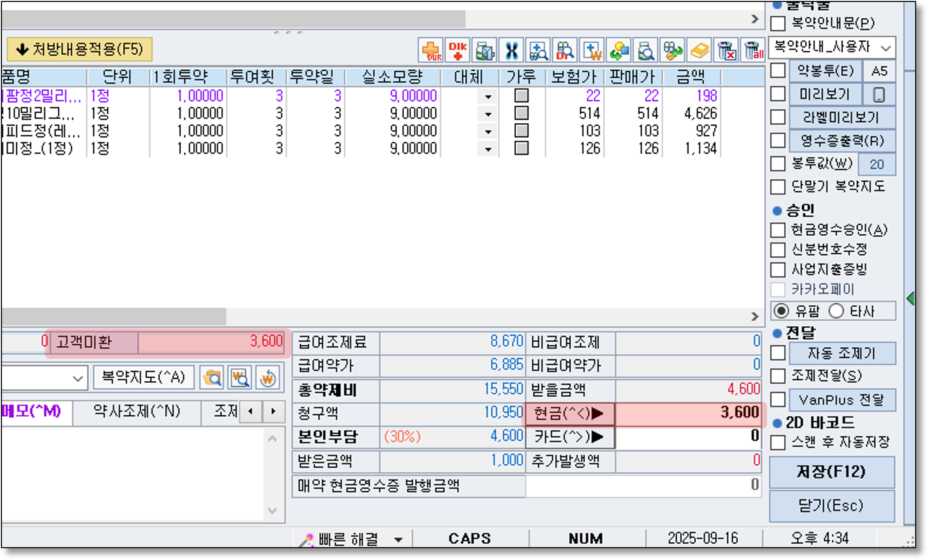This screenshot has width=928, height=560.
Task: Click the won refresh icon beside 복약지도
Action: pos(268,377)
